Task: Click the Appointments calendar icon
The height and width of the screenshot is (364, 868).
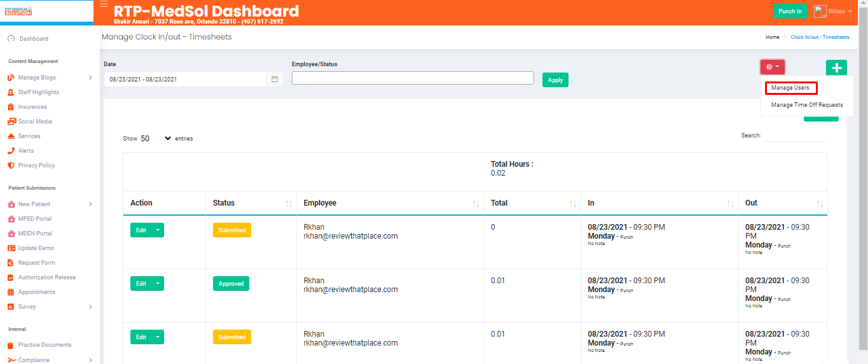Action: pyautogui.click(x=11, y=292)
